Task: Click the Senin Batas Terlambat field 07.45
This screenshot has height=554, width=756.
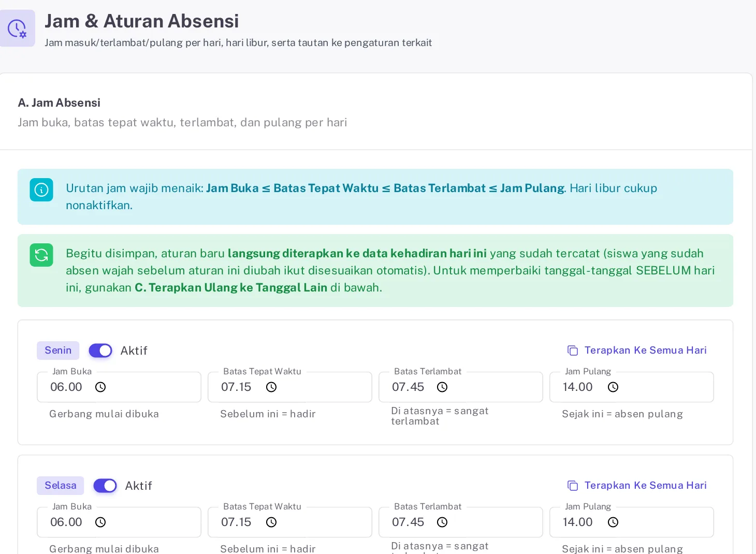Action: [461, 387]
